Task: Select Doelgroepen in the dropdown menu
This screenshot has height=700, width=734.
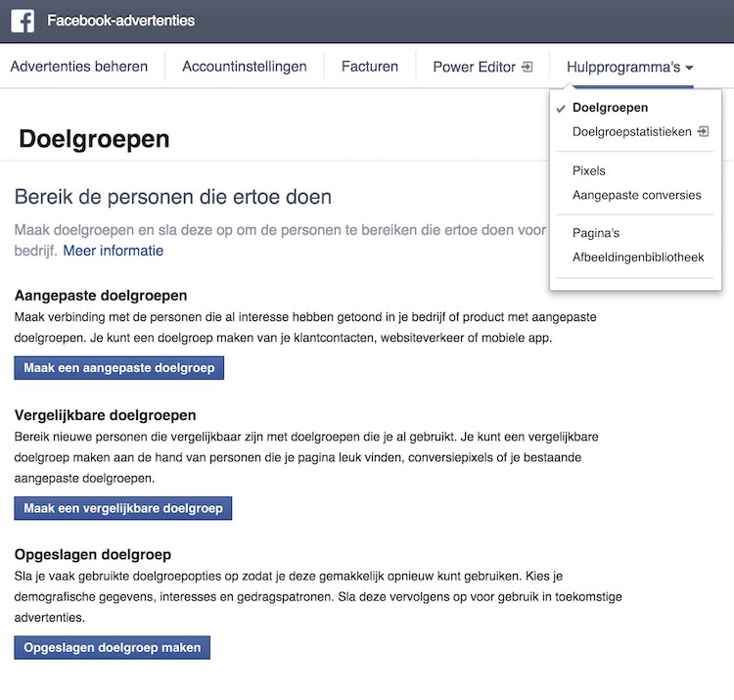Action: (x=610, y=108)
